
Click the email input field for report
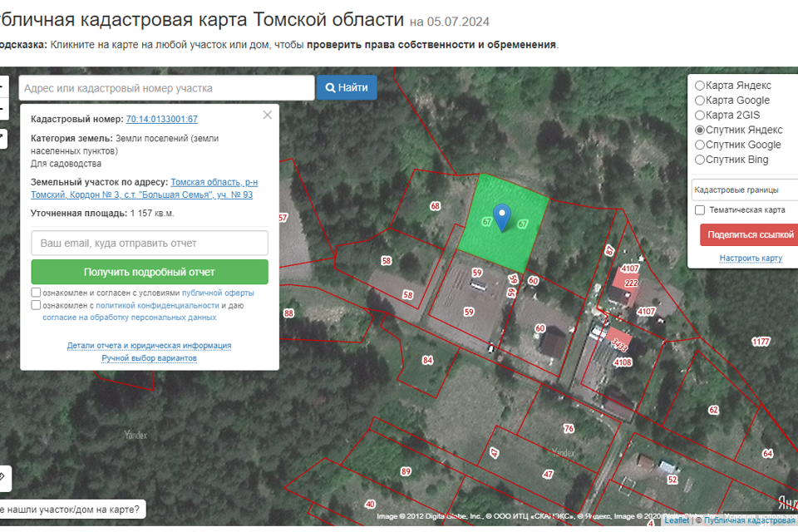pos(150,243)
